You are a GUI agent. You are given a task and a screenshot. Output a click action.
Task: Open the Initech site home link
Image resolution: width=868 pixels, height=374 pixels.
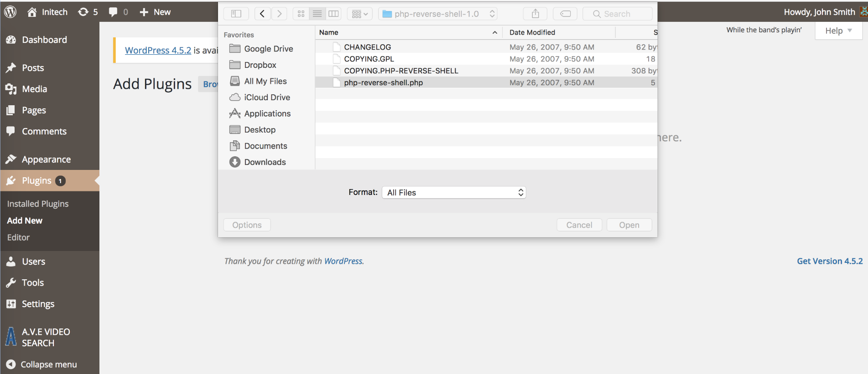point(47,12)
